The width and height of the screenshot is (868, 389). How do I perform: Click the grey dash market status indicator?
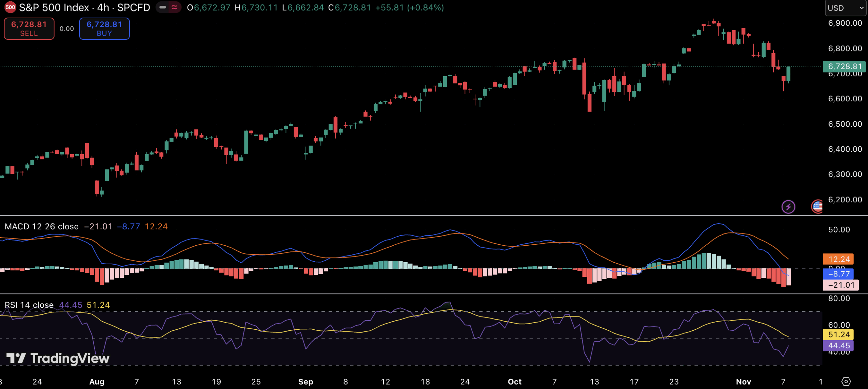[163, 7]
